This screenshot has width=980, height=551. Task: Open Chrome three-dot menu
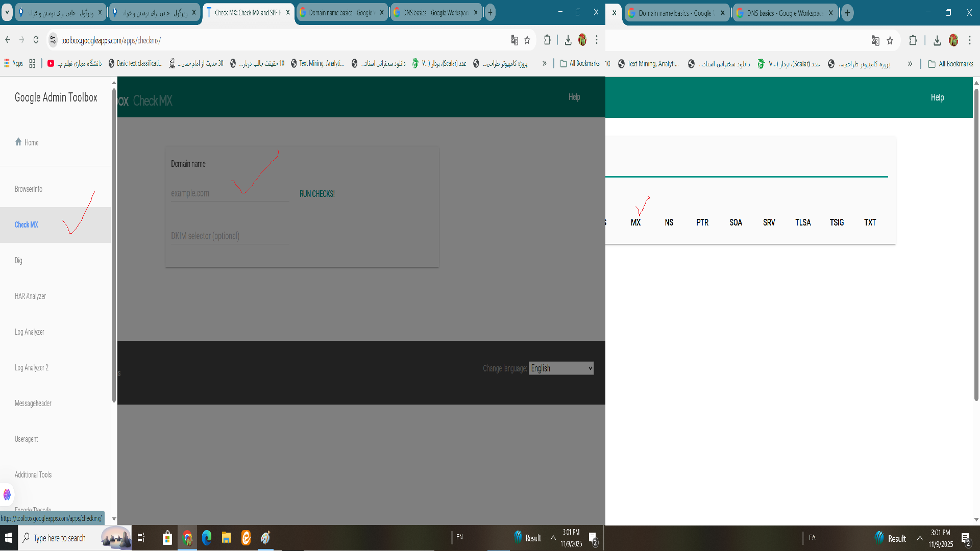(596, 40)
